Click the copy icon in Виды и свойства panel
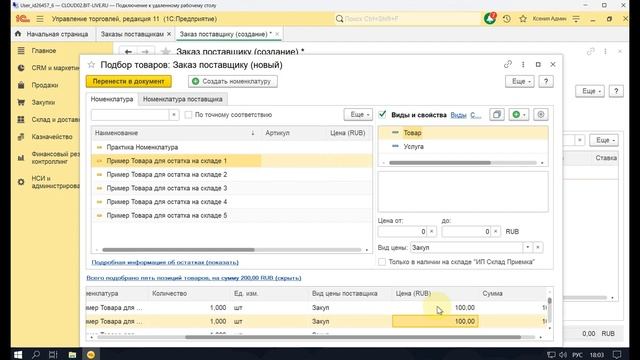640x360 pixels. pyautogui.click(x=497, y=115)
